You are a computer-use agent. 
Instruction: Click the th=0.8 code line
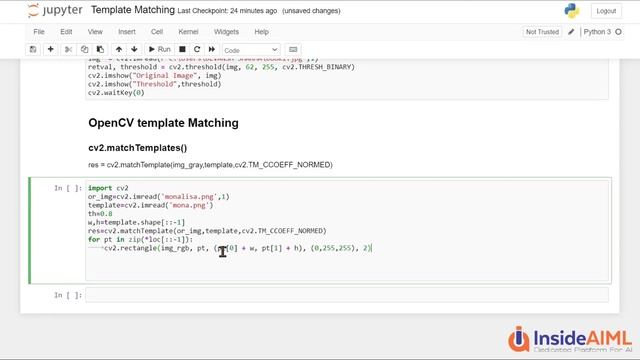[x=100, y=214]
